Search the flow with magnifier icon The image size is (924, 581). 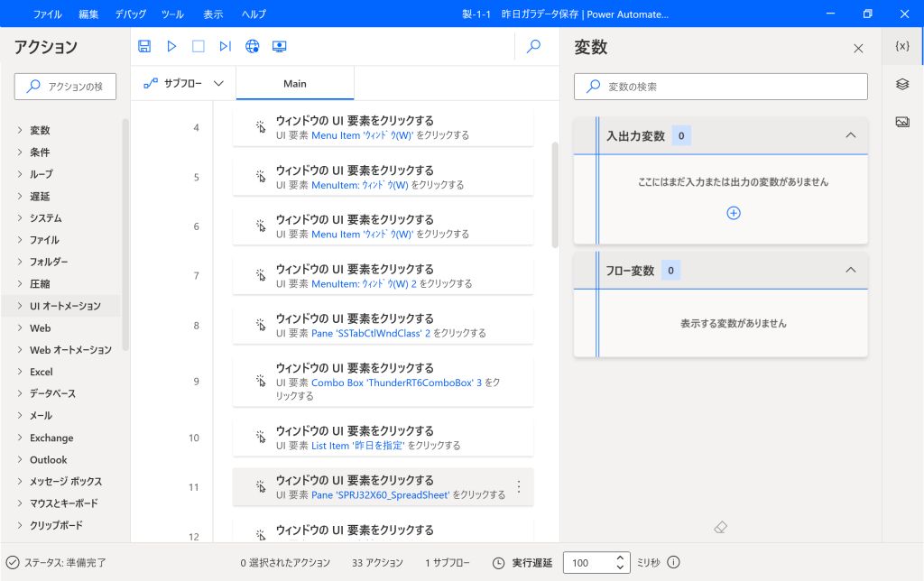coord(534,46)
